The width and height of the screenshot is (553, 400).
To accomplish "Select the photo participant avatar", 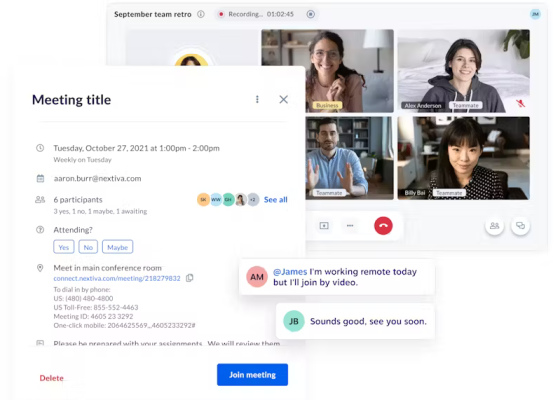I will (x=241, y=200).
